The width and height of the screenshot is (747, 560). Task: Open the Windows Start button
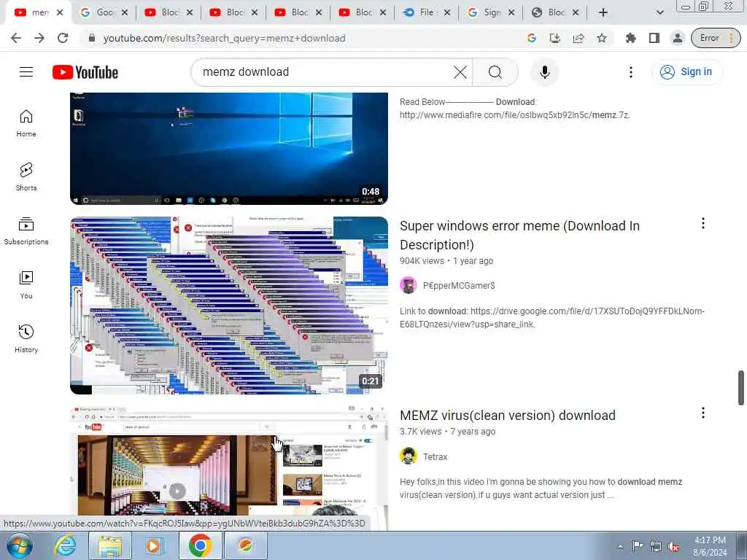coord(20,545)
